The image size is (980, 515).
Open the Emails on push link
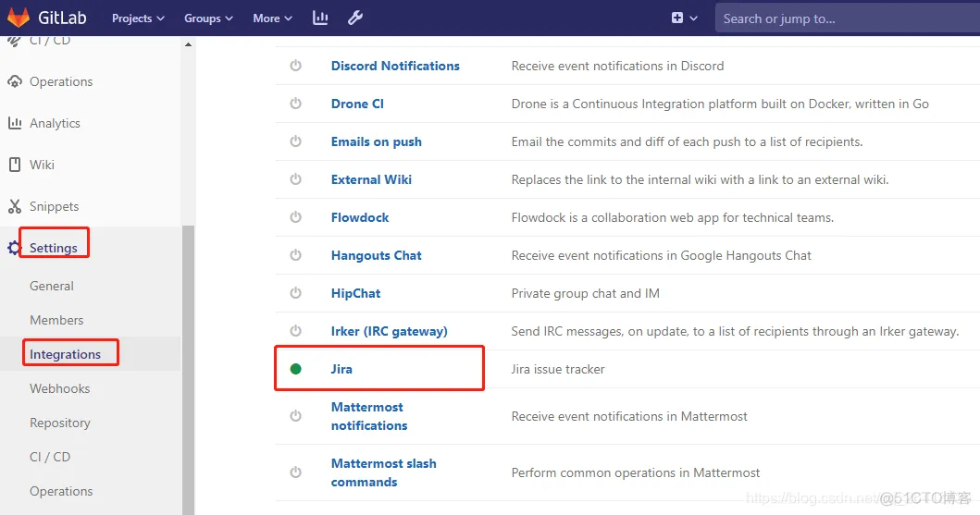(x=377, y=141)
